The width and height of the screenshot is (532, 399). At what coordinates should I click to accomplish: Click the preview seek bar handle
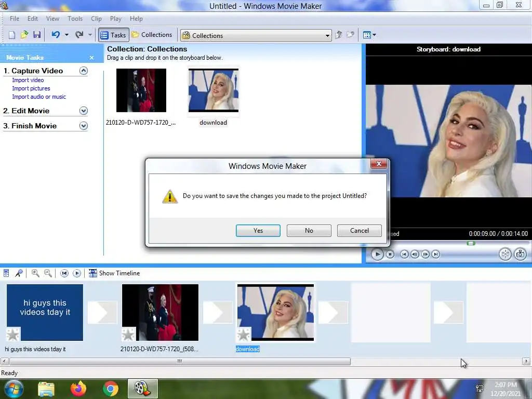(471, 243)
